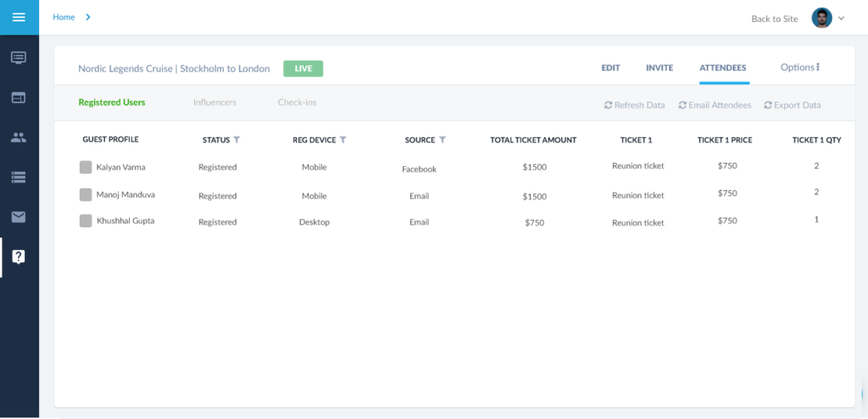Click the user profile avatar picture

click(821, 18)
